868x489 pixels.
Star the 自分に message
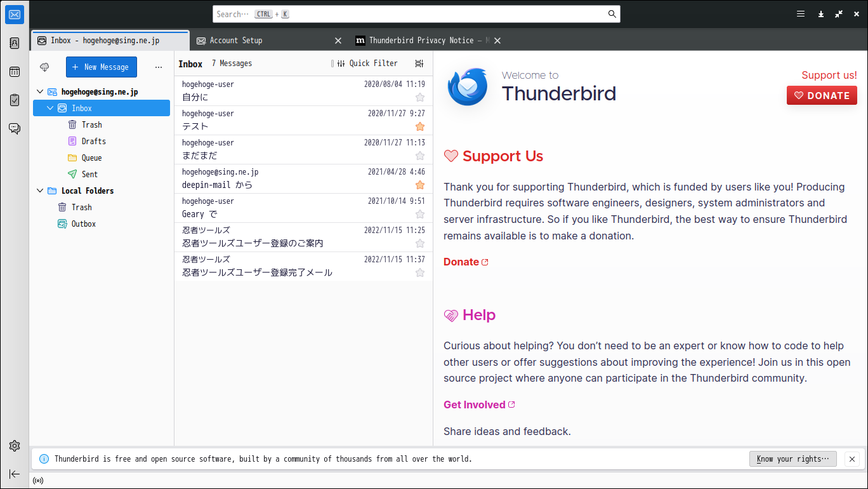420,97
